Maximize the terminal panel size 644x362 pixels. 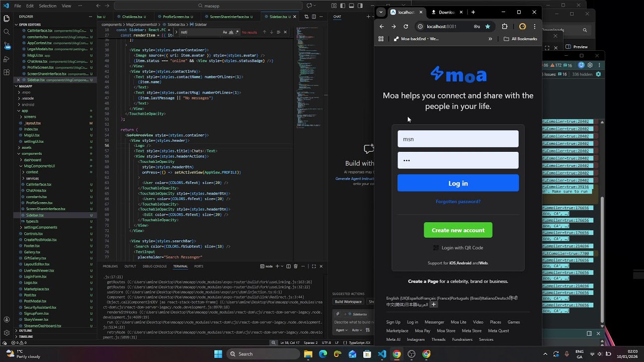[313, 266]
